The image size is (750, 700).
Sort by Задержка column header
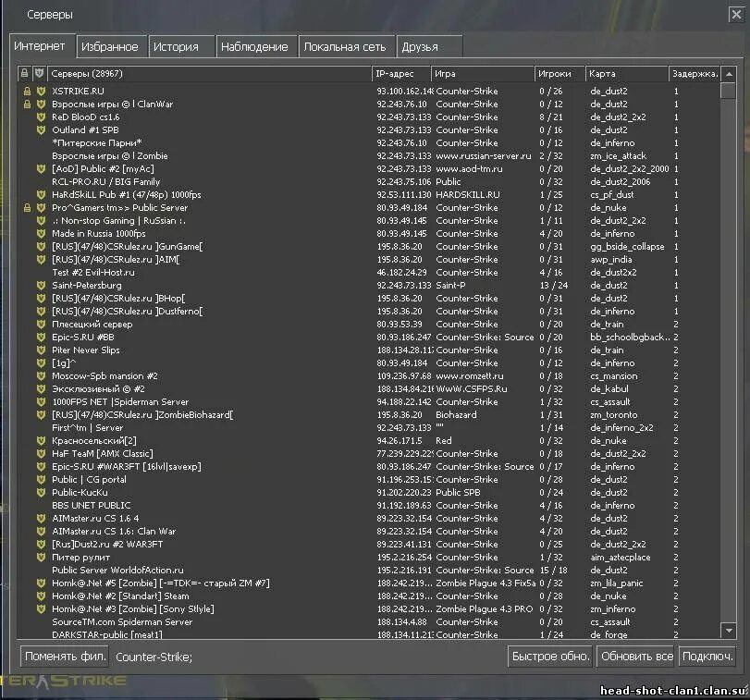(694, 74)
